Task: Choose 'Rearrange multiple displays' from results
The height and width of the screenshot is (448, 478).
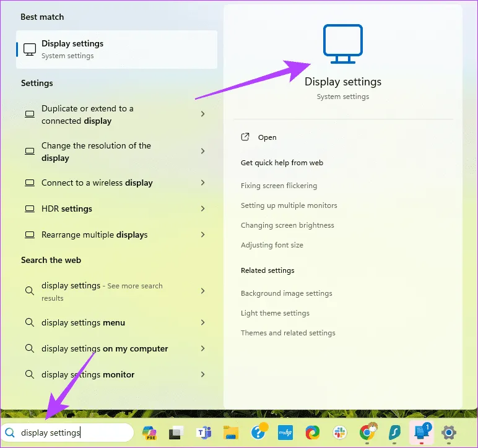Action: 94,235
